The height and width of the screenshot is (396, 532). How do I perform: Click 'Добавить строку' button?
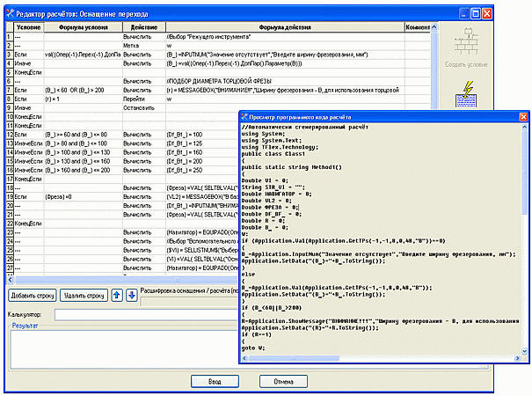pos(33,296)
